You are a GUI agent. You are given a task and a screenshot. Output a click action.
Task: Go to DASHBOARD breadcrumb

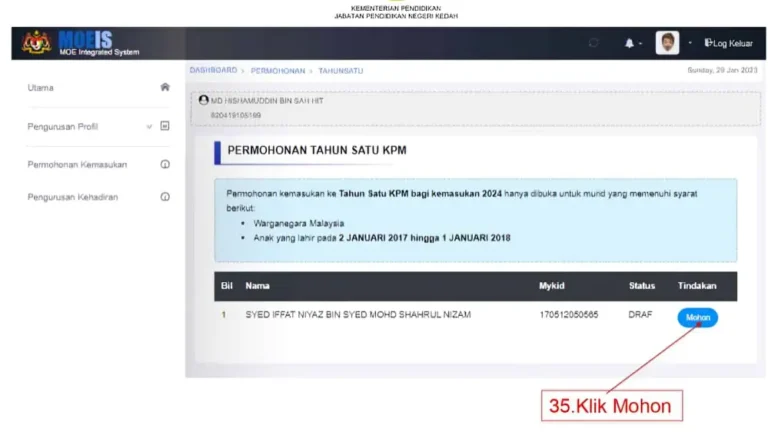point(214,71)
